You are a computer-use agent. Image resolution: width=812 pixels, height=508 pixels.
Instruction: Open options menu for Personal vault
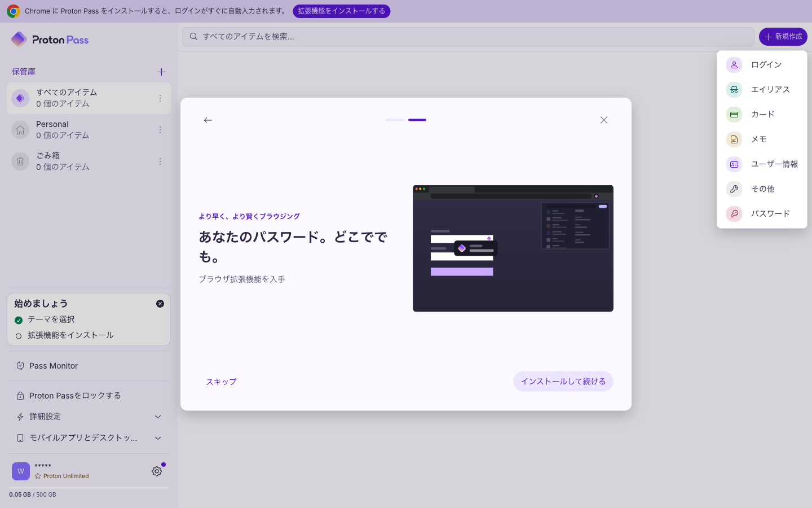tap(160, 130)
